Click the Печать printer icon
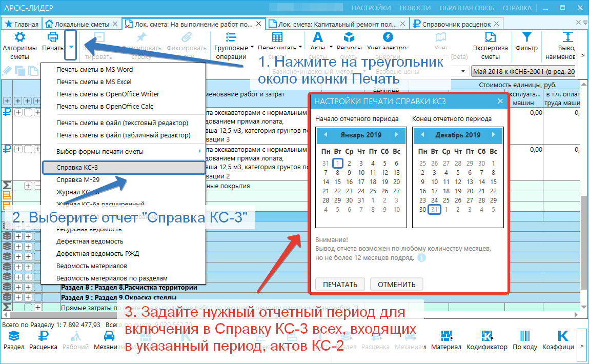 click(x=53, y=37)
